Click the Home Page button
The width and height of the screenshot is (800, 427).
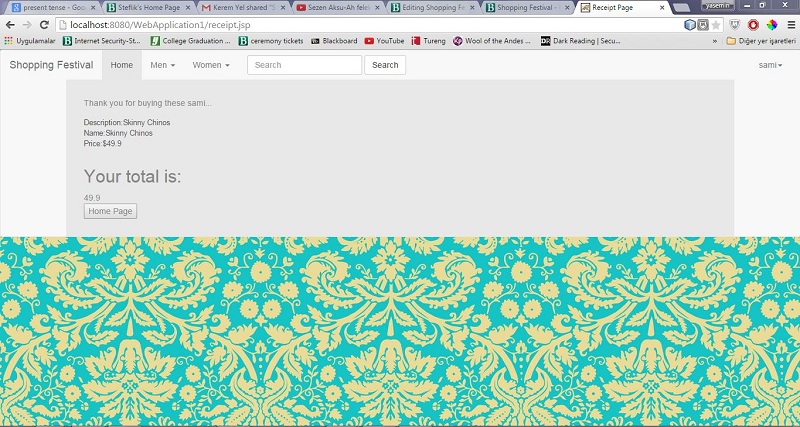(x=110, y=211)
